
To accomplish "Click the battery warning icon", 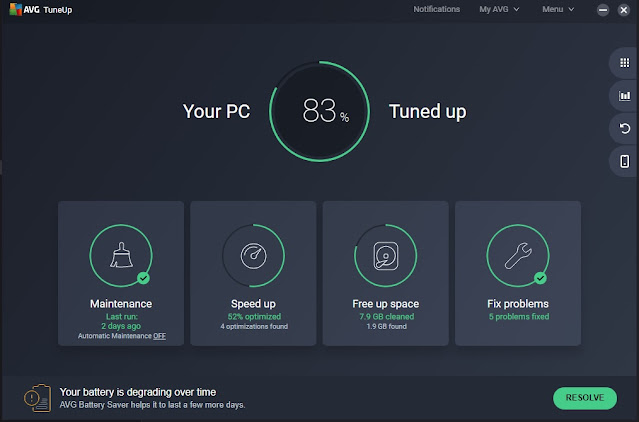I will pos(37,398).
